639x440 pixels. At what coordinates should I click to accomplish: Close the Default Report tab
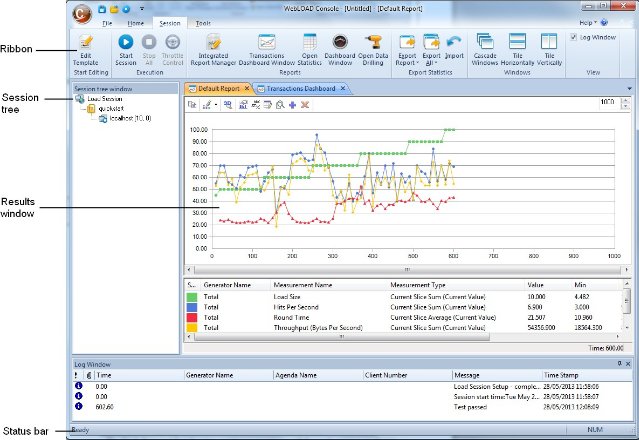(x=247, y=89)
